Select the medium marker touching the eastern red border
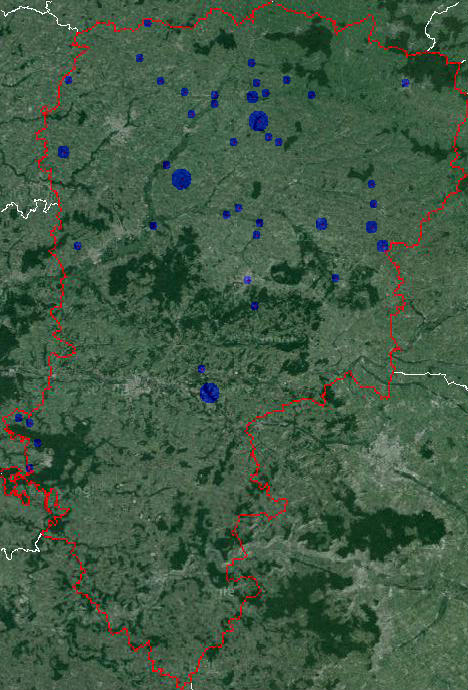Screen dimensions: 468x690 382,246
